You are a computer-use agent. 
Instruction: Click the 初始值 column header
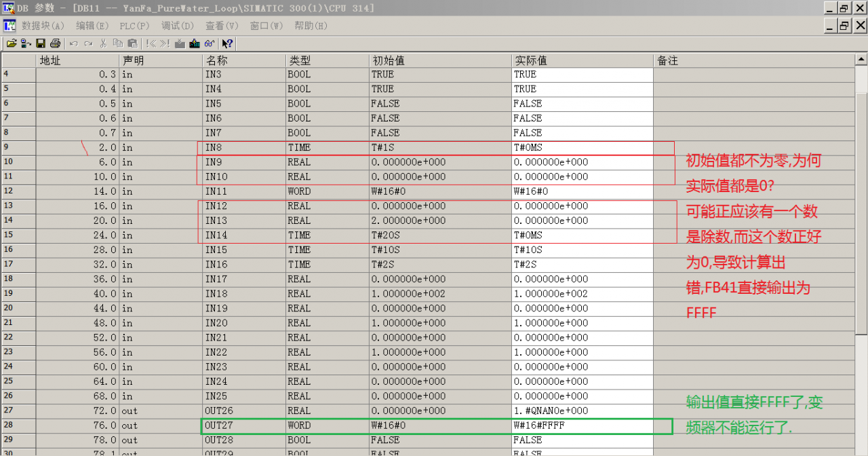(440, 60)
